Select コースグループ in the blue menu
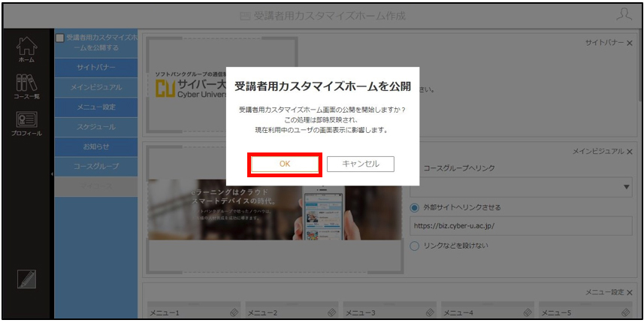644x323 pixels. 96,166
